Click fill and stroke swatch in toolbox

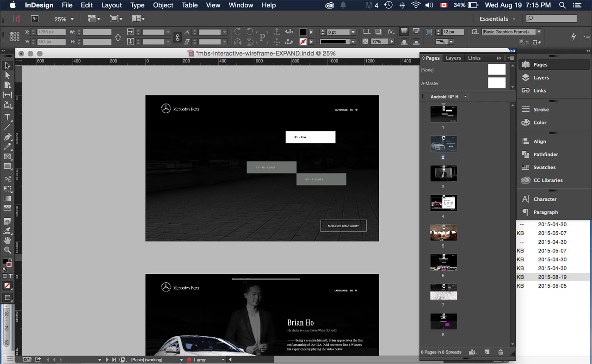[7, 263]
